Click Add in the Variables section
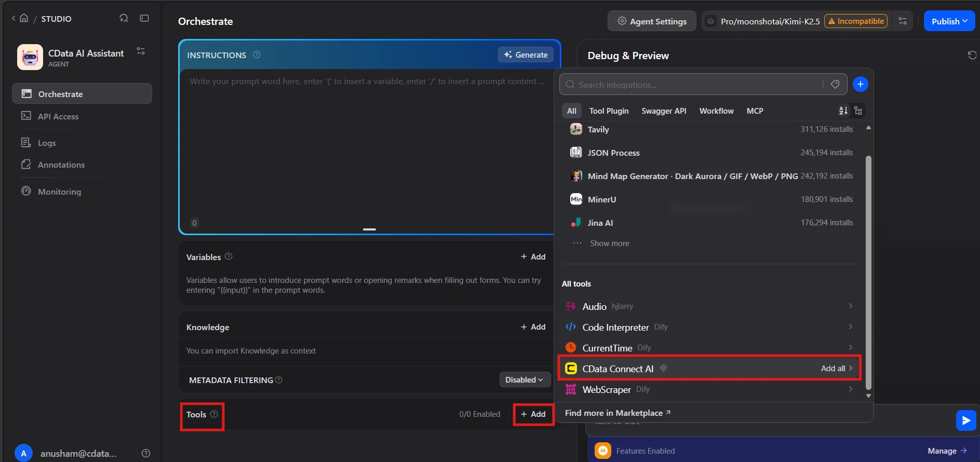Screen dimensions: 980x462 [x=533, y=256]
